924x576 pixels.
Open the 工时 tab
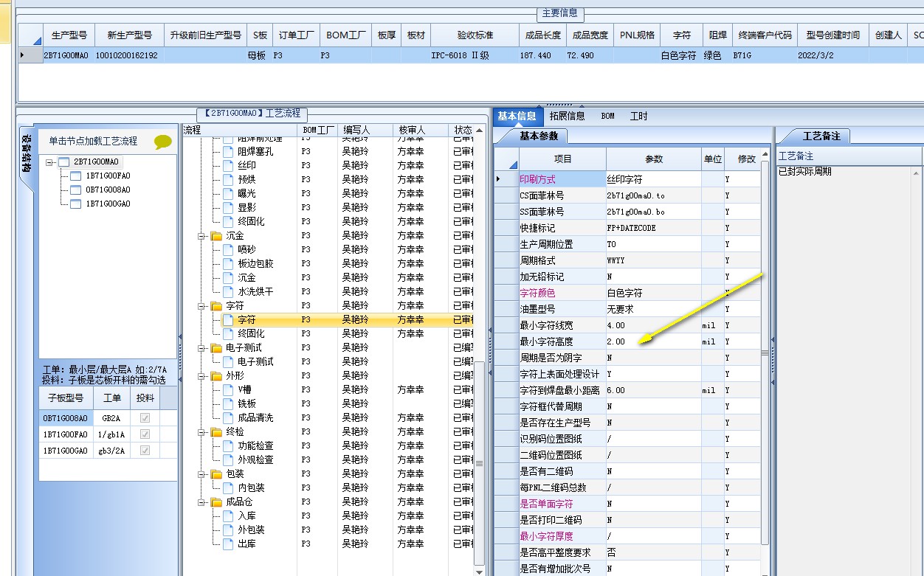point(639,116)
